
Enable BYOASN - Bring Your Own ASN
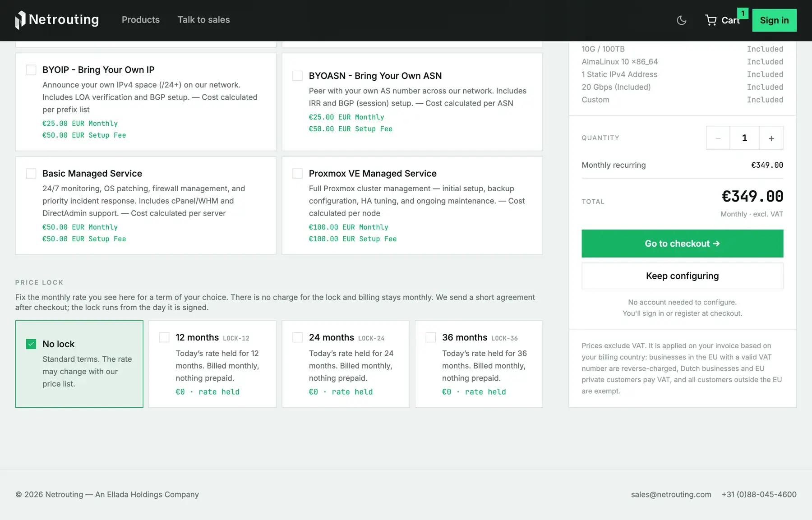[x=298, y=76]
